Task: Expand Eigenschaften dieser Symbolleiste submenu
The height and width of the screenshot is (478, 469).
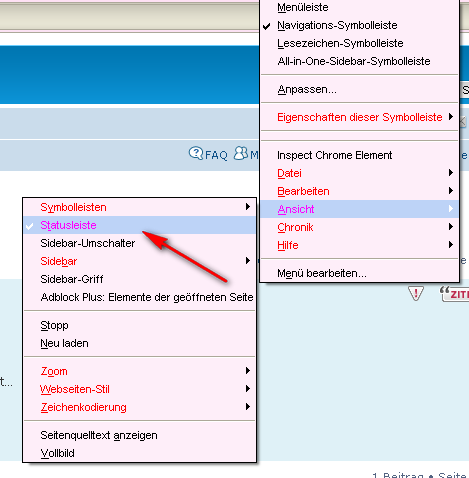Action: click(359, 117)
